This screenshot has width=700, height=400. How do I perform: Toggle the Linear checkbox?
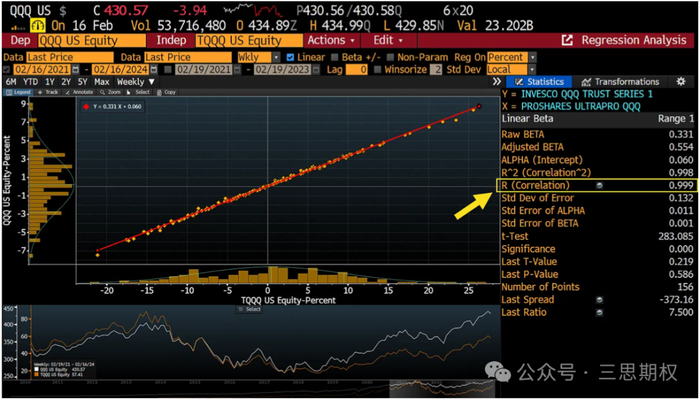pyautogui.click(x=290, y=57)
